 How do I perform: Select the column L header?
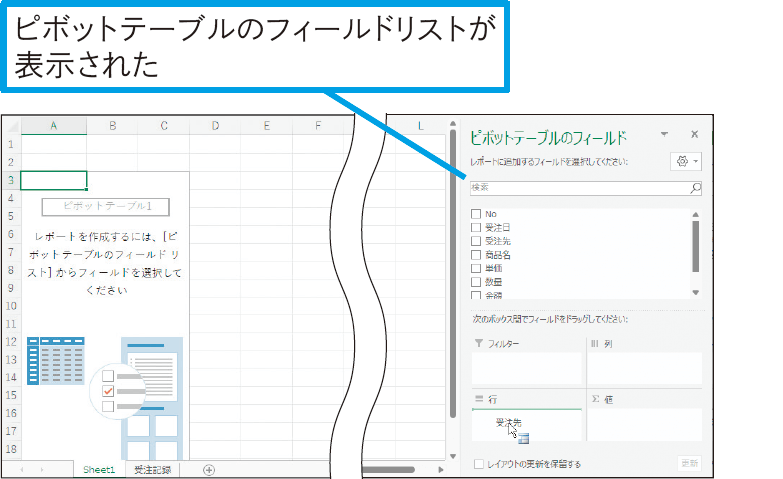(420, 125)
